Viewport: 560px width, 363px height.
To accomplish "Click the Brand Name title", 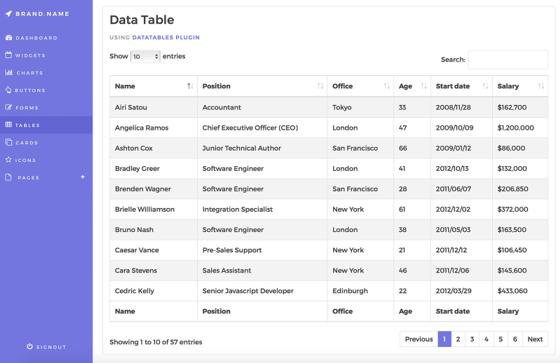I will [x=42, y=14].
